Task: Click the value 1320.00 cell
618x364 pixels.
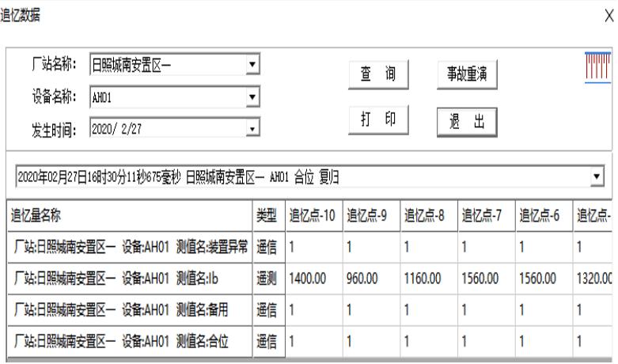Action: click(x=593, y=279)
